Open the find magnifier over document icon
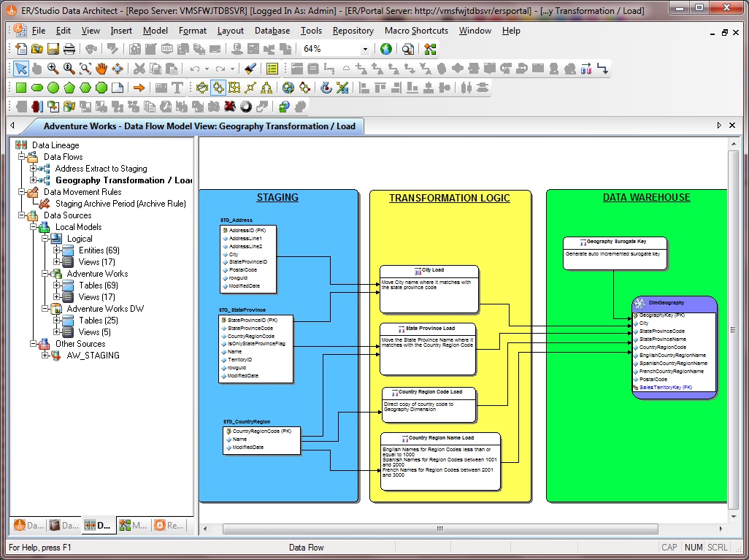This screenshot has height=560, width=749. click(x=408, y=49)
